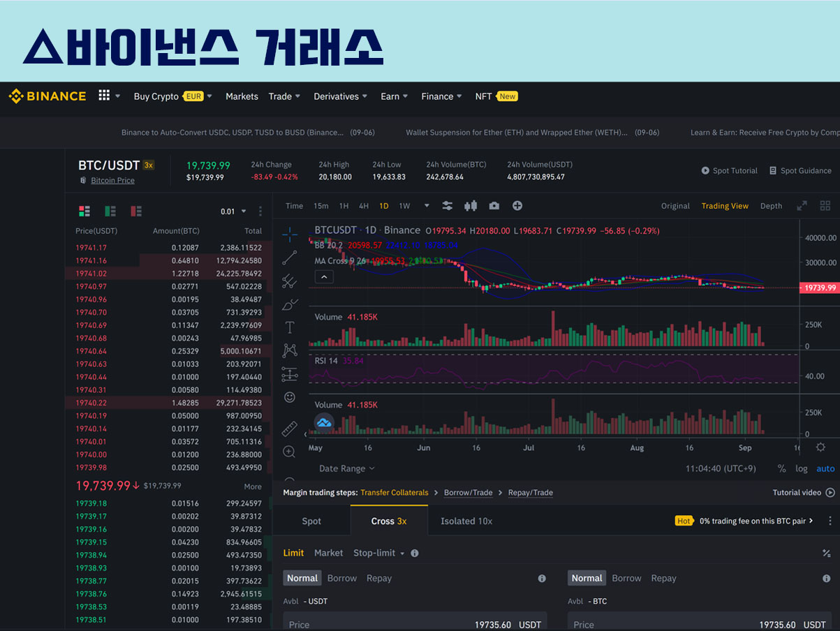The width and height of the screenshot is (840, 631).
Task: Click More in the order book
Action: [253, 487]
